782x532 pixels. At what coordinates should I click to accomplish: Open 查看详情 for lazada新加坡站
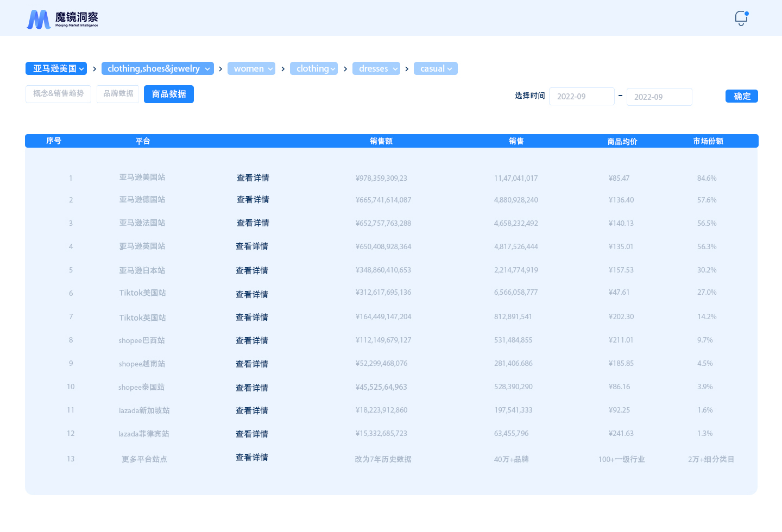[252, 410]
